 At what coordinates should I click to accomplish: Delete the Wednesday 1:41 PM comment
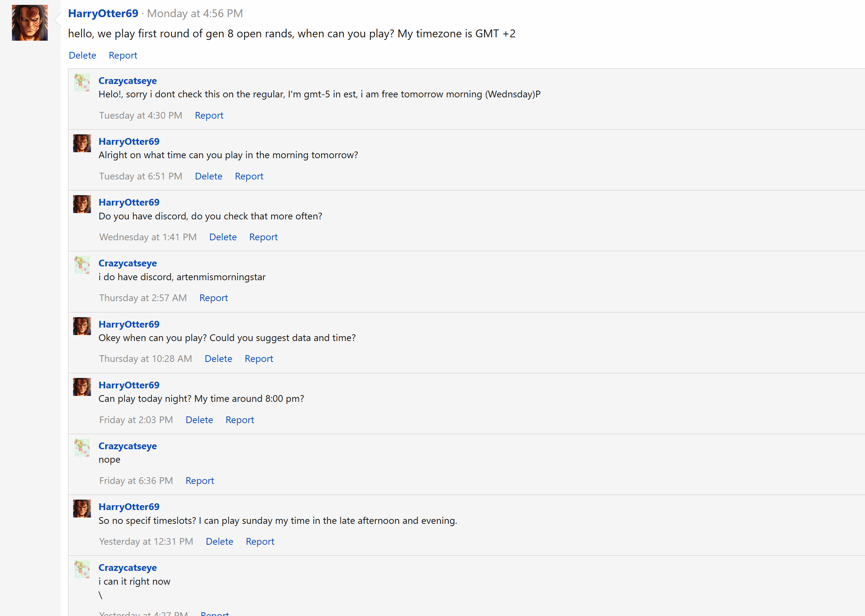[223, 237]
